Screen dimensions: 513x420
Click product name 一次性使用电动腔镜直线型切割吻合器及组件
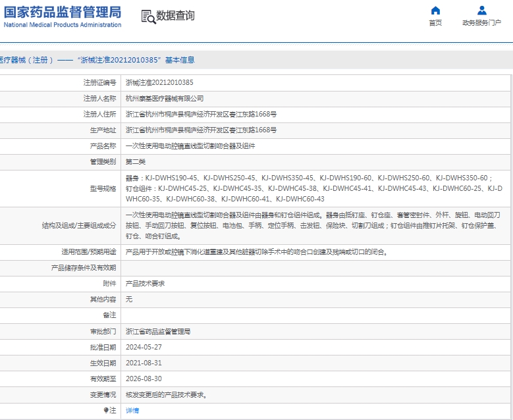point(190,146)
